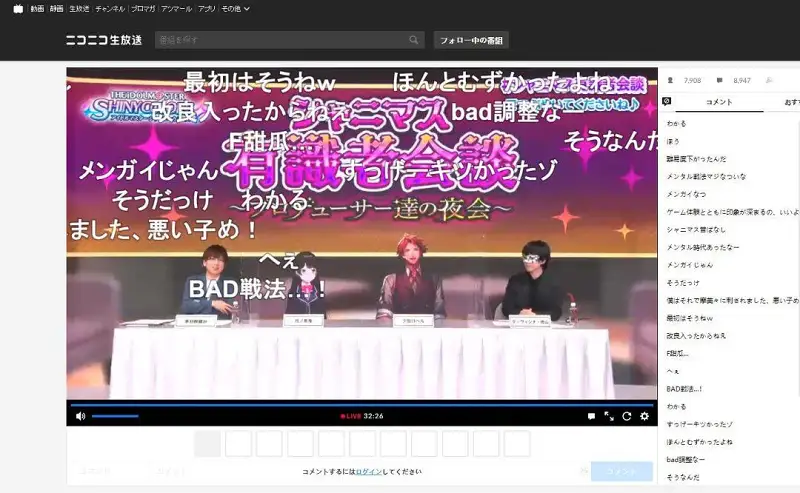800x493 pixels.
Task: Click comment 'メンガイなつ' in list
Action: pos(686,194)
